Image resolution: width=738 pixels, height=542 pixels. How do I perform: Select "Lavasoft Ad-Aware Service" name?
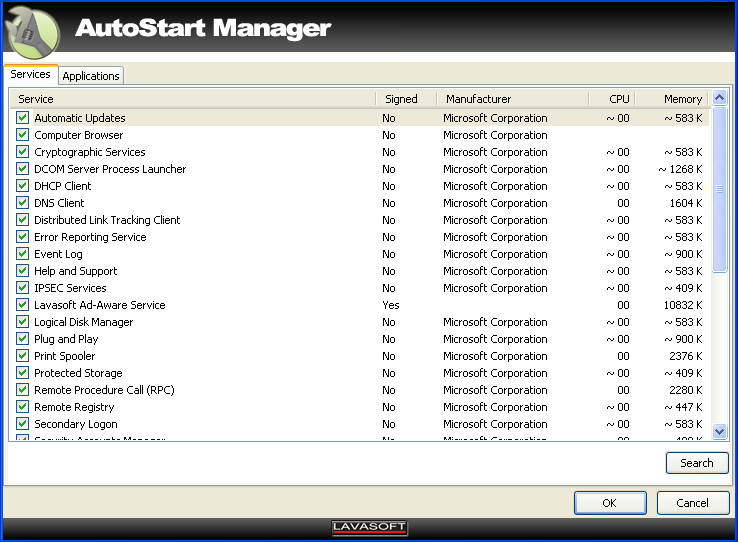[x=100, y=305]
